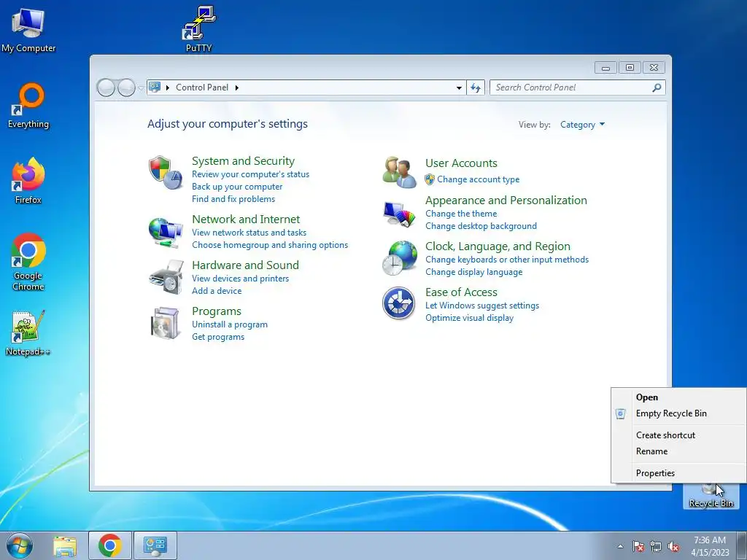
Task: Select the Everything desktop shortcut
Action: 28,106
